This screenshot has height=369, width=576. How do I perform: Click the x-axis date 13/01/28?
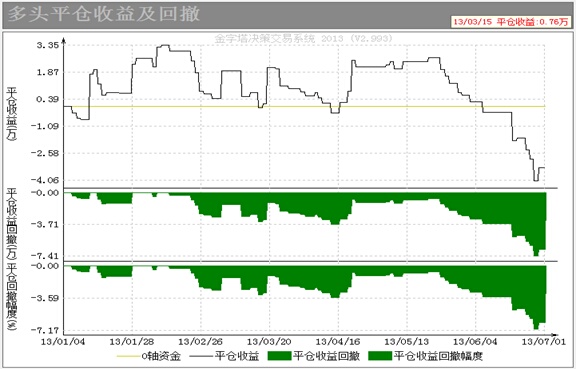[132, 341]
